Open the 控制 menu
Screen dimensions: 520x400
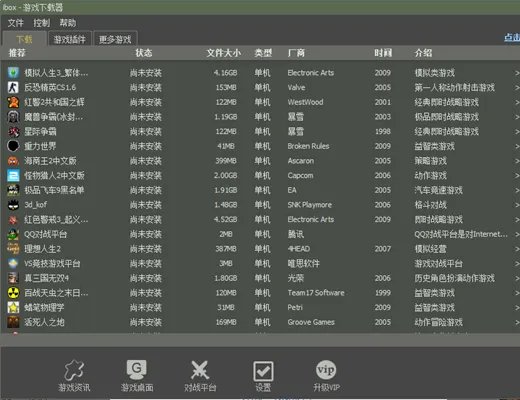[x=42, y=23]
